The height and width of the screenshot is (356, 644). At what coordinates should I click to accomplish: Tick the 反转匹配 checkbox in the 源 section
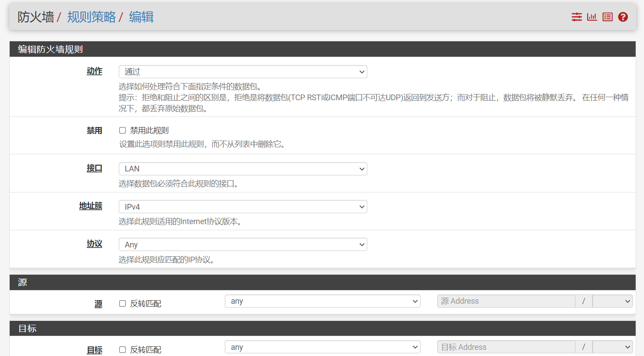coord(123,304)
